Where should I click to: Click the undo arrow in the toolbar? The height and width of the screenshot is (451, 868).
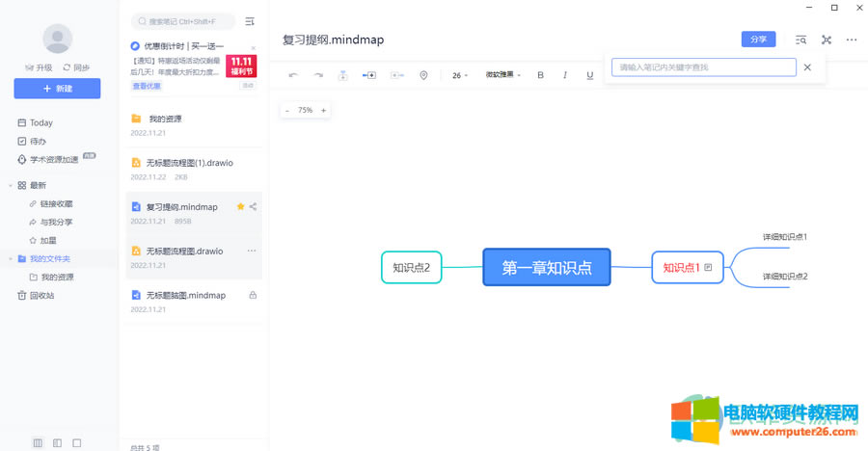click(293, 75)
